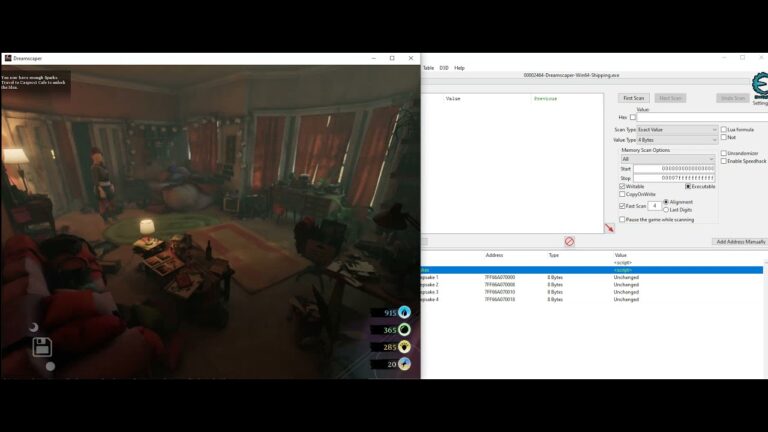Click the red arrow add-to-list icon
Image resolution: width=768 pixels, height=432 pixels.
click(609, 228)
